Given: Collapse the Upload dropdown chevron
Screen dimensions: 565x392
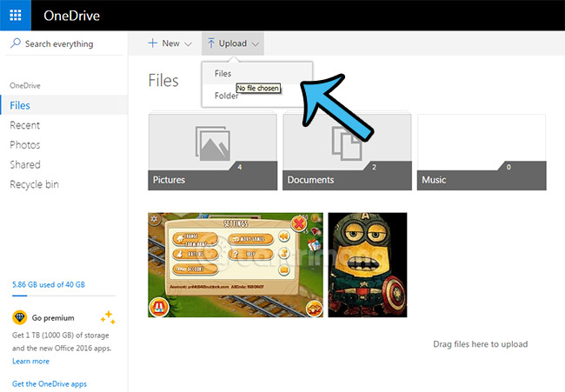Looking at the screenshot, I should (x=256, y=43).
